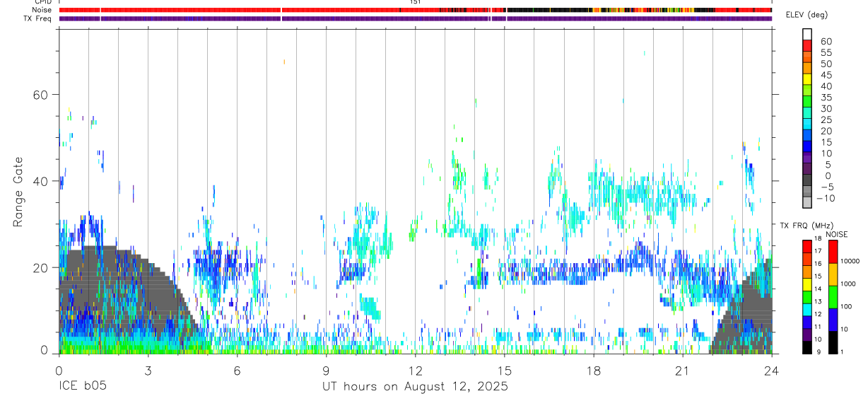This screenshot has height=401, width=868.
Task: Click the x-axis hour label '9'
Action: tap(327, 371)
